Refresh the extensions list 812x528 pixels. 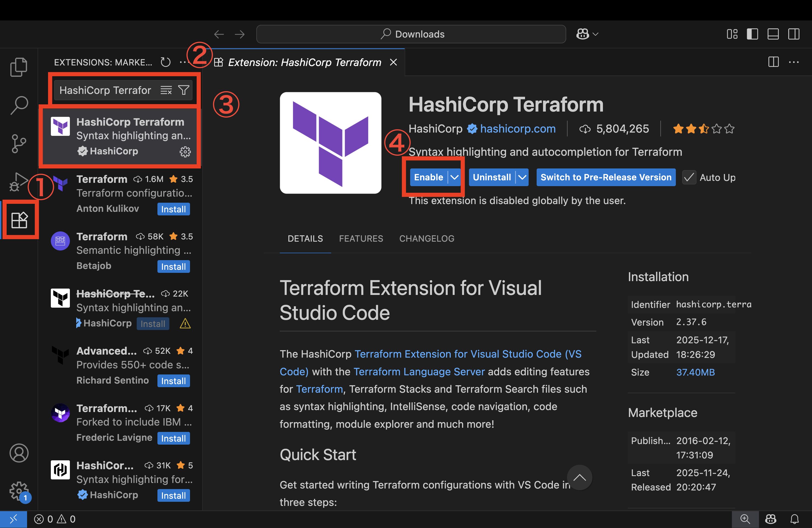click(165, 62)
